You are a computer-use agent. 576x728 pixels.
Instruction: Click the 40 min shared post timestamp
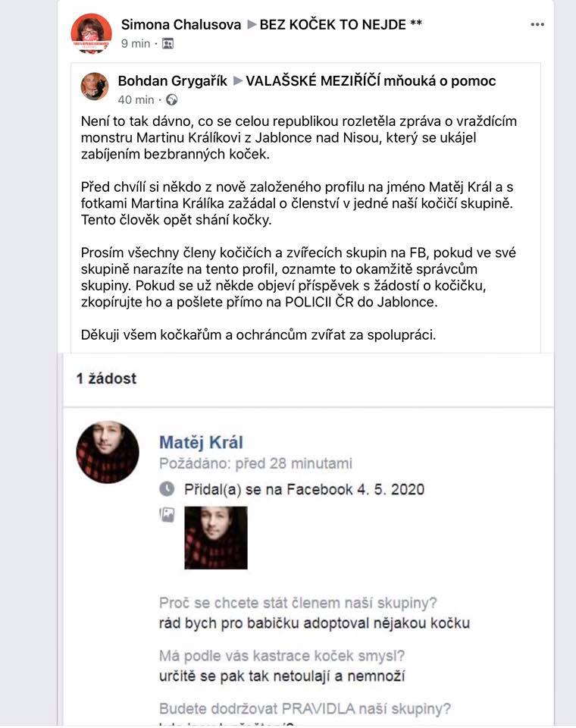point(136,100)
